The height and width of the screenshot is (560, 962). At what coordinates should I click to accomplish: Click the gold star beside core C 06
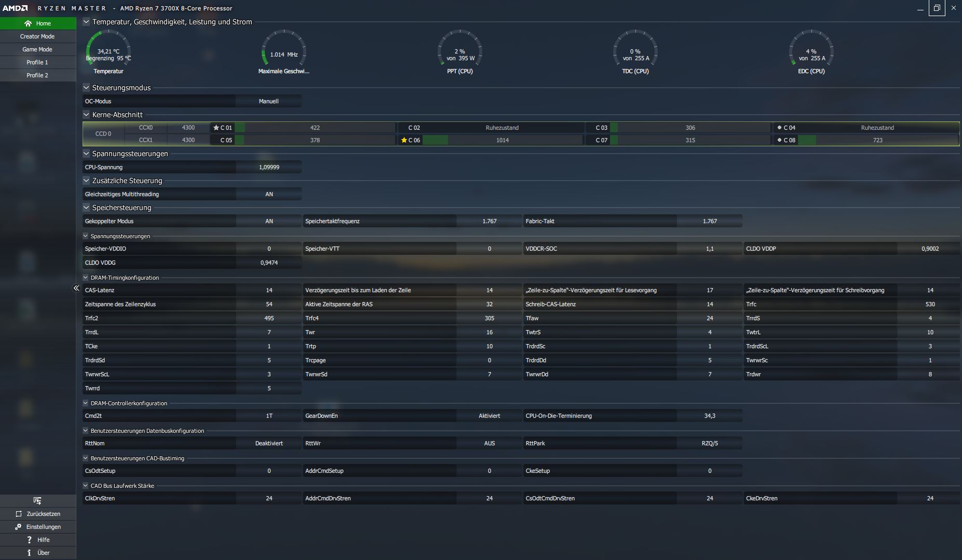coord(404,140)
